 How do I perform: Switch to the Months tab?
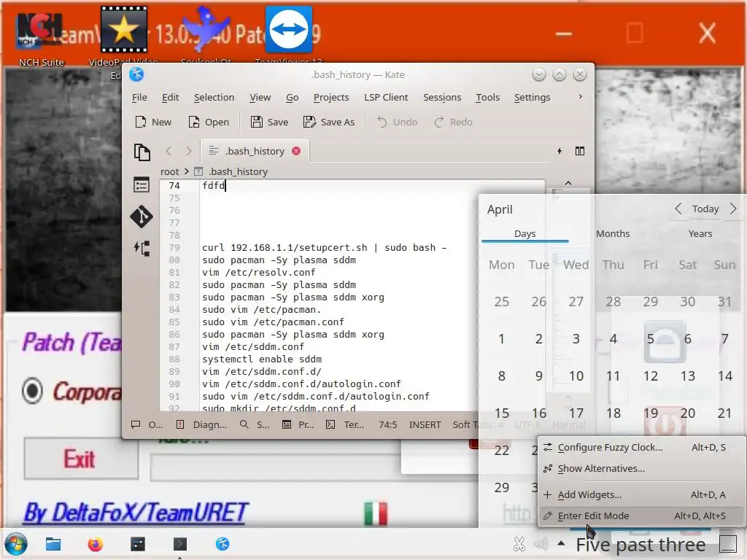[613, 233]
